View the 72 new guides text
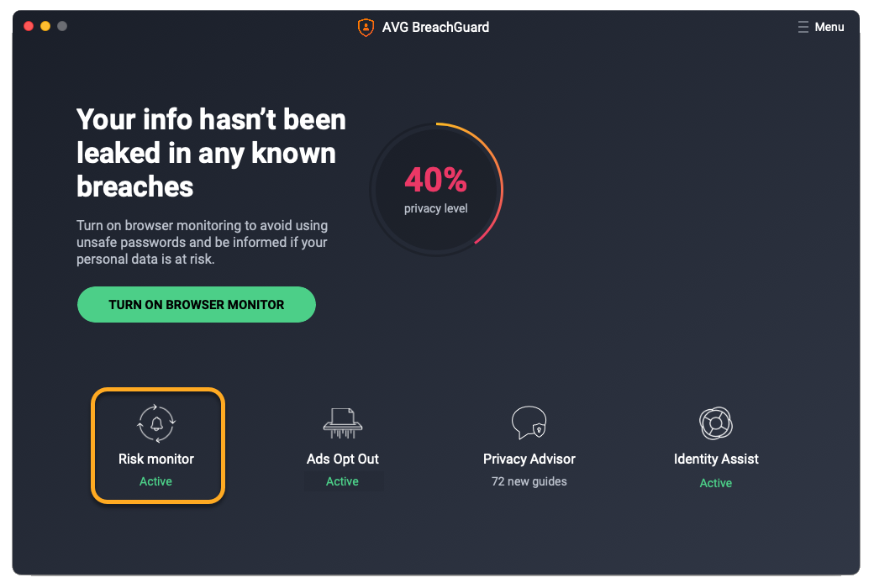 click(529, 481)
